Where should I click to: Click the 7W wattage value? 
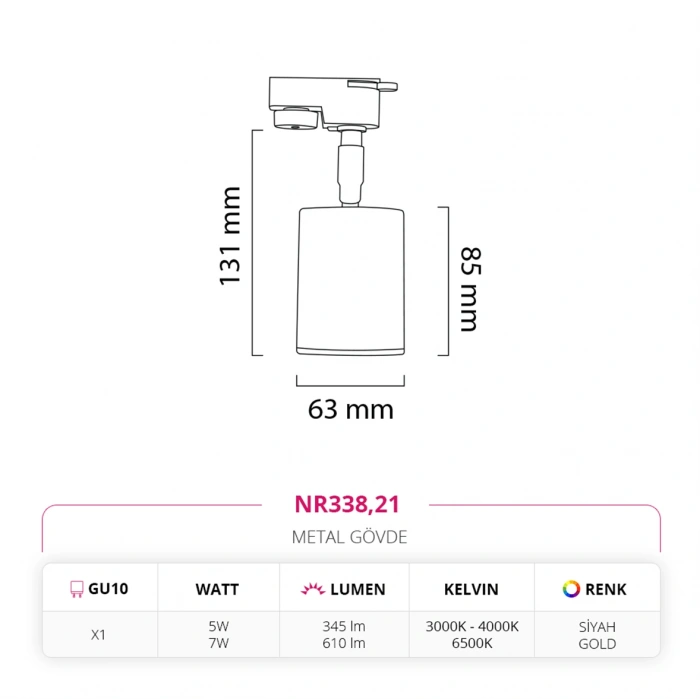pyautogui.click(x=217, y=644)
